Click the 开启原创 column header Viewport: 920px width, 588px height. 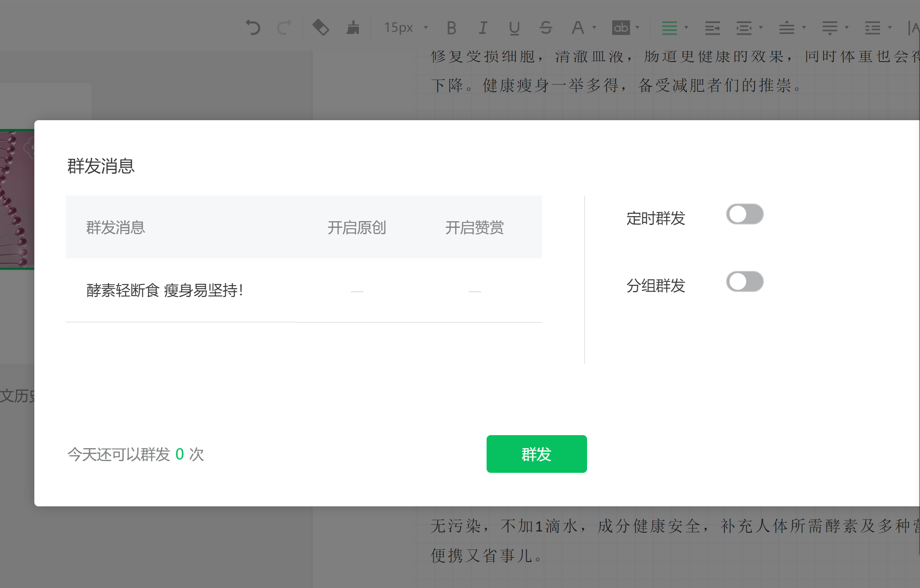pos(357,227)
